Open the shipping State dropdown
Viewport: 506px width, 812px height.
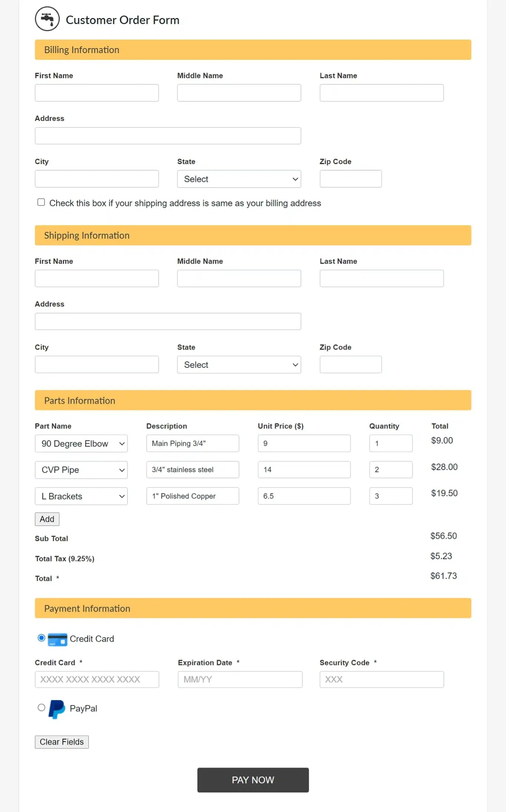[x=239, y=365]
